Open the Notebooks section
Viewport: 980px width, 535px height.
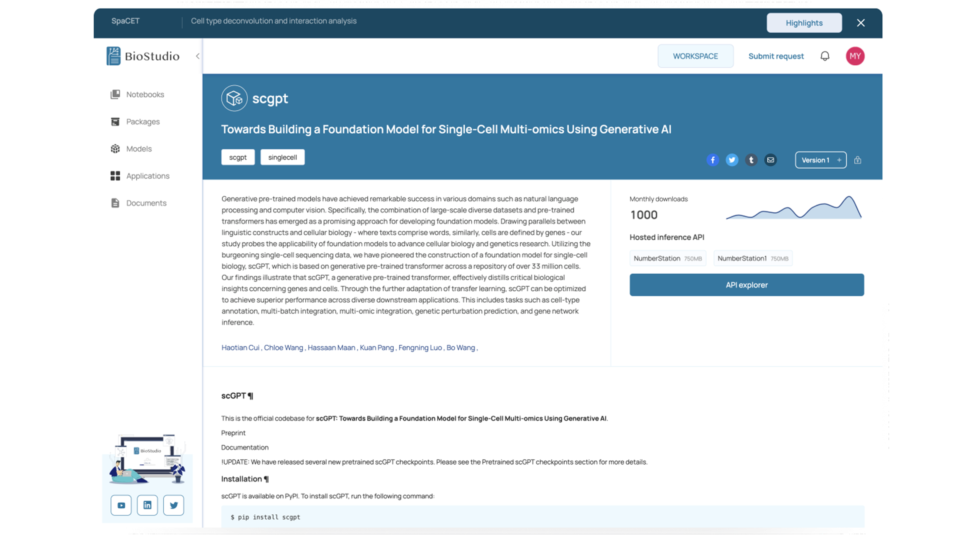click(137, 94)
